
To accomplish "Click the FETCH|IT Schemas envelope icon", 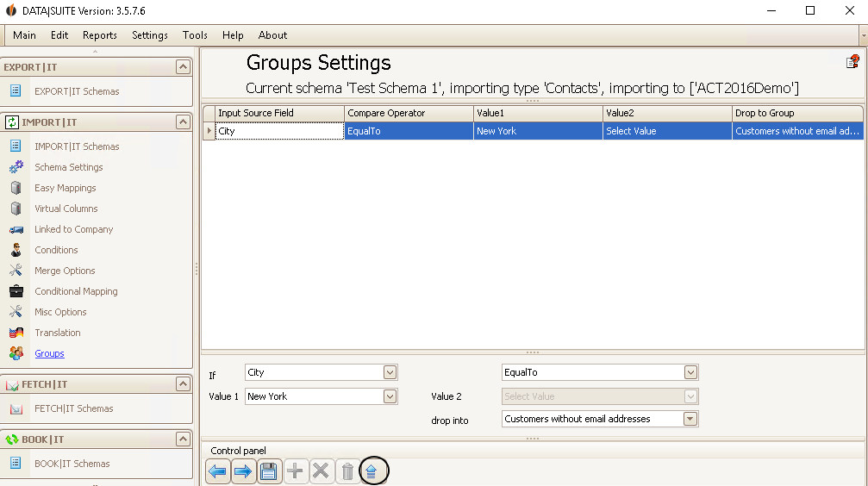I will 16,408.
